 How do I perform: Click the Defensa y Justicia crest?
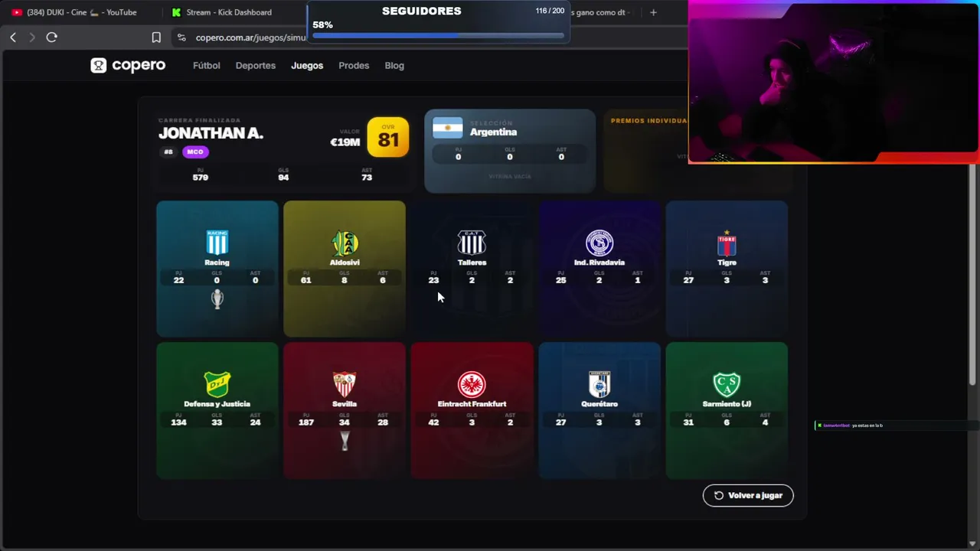point(217,384)
